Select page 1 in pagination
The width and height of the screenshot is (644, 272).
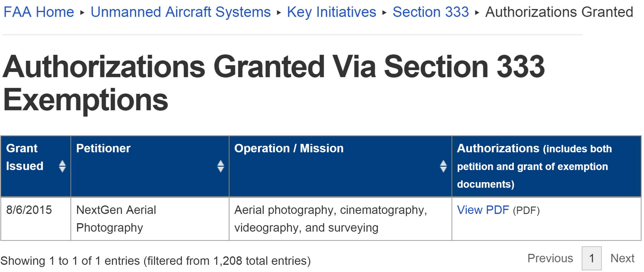(x=591, y=258)
